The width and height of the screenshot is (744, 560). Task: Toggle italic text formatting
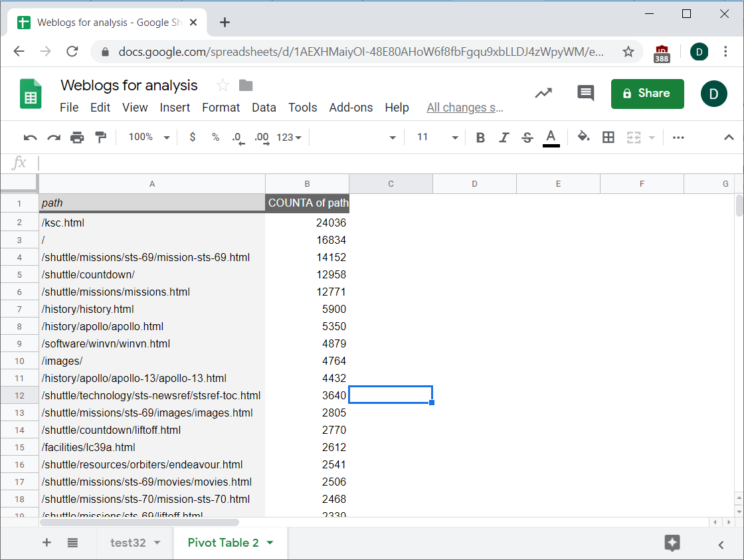tap(504, 138)
